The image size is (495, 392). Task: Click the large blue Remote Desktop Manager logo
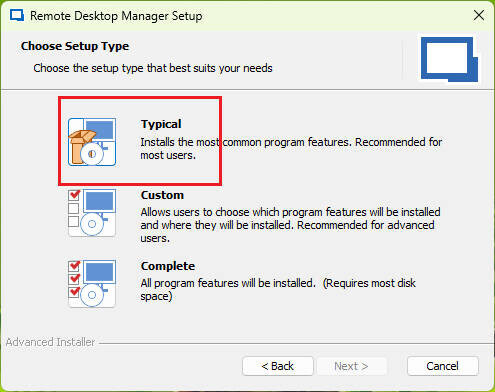449,59
